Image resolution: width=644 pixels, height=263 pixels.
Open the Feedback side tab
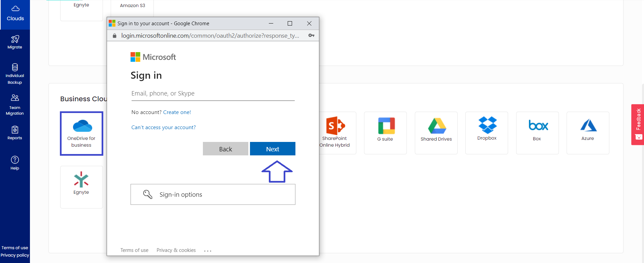(x=638, y=124)
